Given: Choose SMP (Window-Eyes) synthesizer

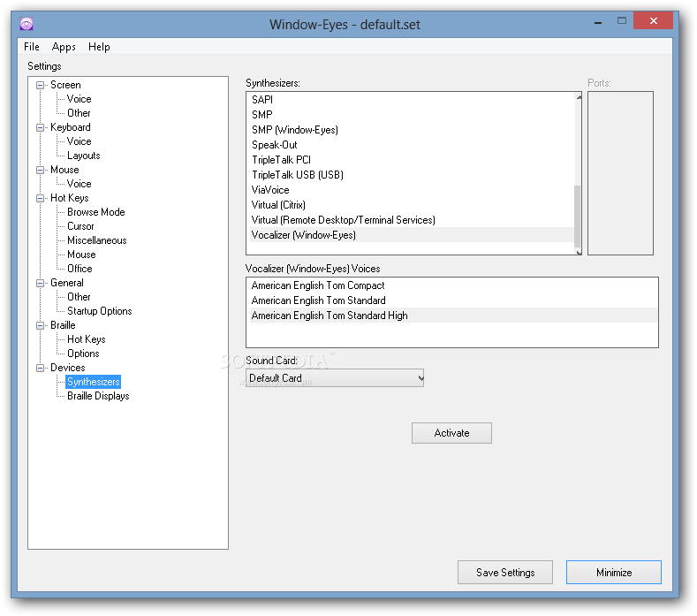Looking at the screenshot, I should coord(411,130).
